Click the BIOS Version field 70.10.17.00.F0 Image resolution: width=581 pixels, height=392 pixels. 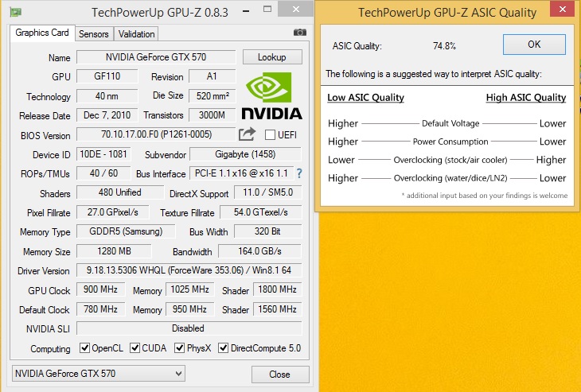pyautogui.click(x=156, y=134)
